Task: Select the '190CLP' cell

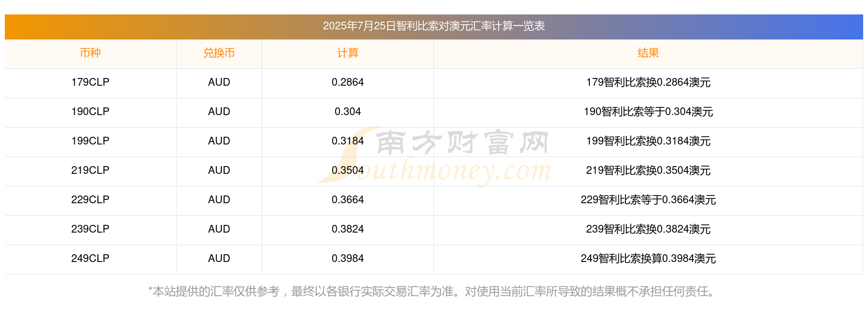Action: [90, 112]
